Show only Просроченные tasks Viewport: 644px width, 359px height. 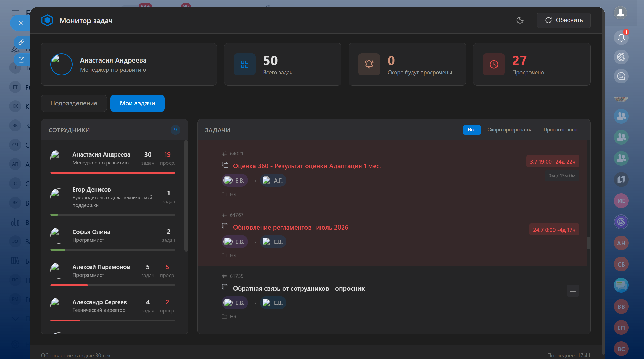click(x=561, y=130)
